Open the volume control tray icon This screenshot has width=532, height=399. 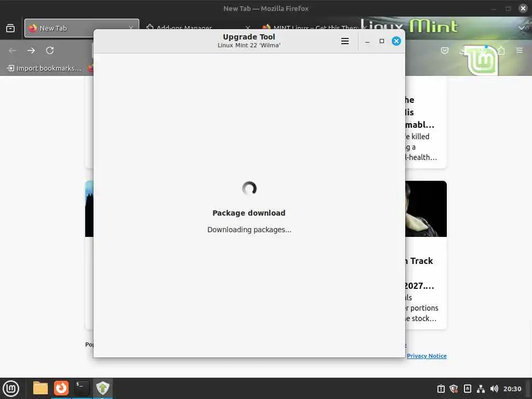coord(494,389)
